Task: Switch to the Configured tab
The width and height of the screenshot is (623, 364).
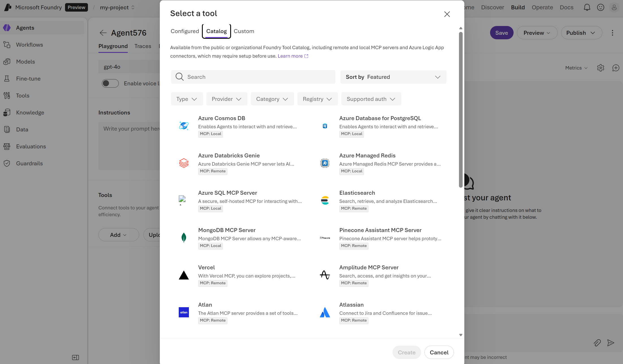Action: (185, 31)
